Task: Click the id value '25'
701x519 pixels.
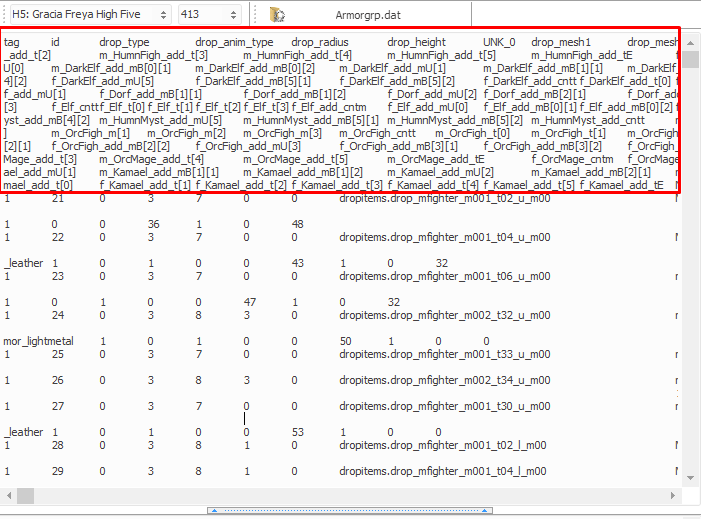Action: coord(58,354)
